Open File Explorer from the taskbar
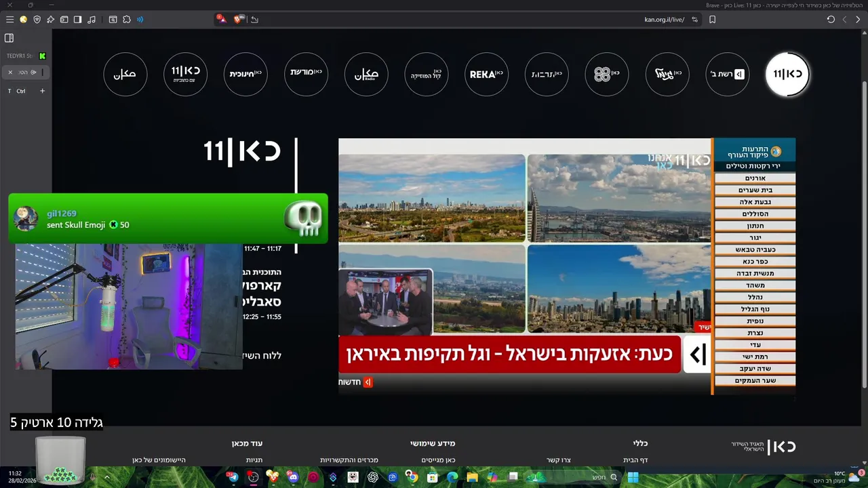The image size is (868, 488). tap(472, 477)
